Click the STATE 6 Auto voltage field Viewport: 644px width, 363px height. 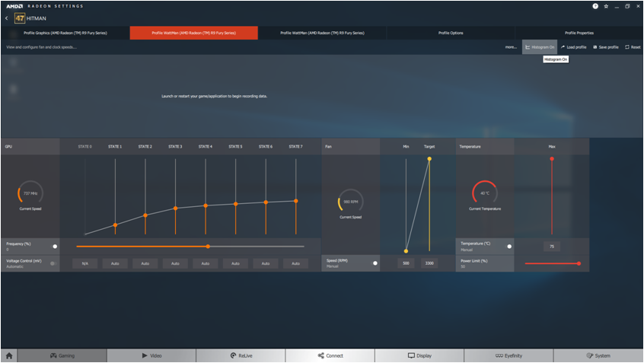coord(266,263)
